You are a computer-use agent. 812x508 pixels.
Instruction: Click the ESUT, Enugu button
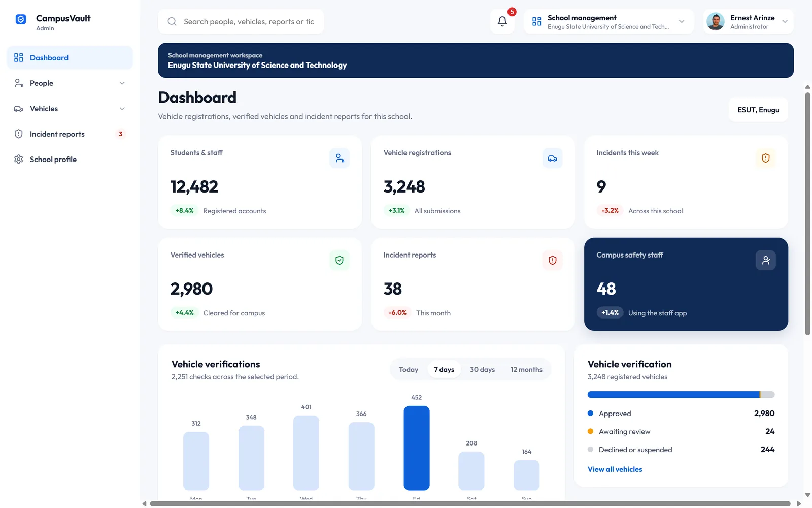tap(758, 110)
